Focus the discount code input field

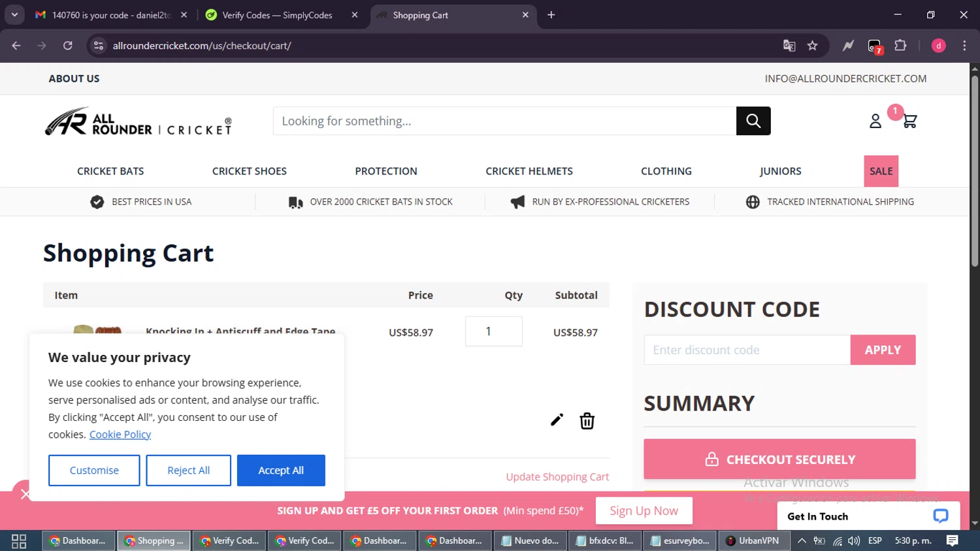click(x=747, y=350)
